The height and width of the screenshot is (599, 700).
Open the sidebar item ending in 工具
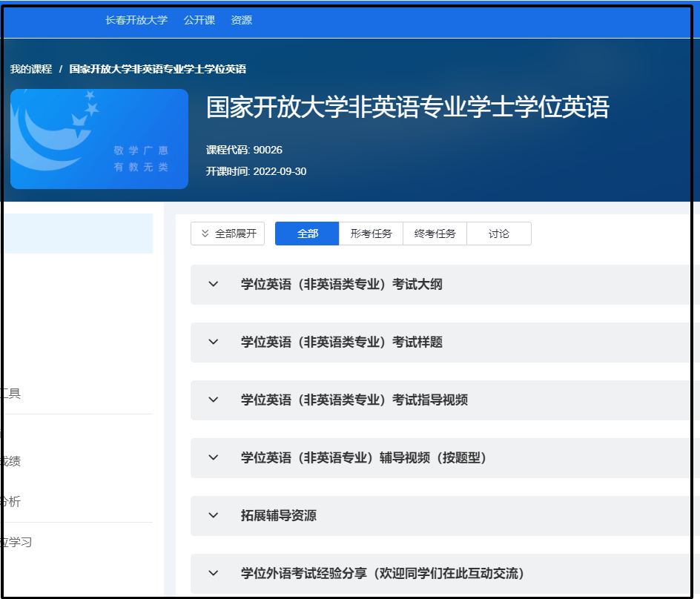(12, 394)
